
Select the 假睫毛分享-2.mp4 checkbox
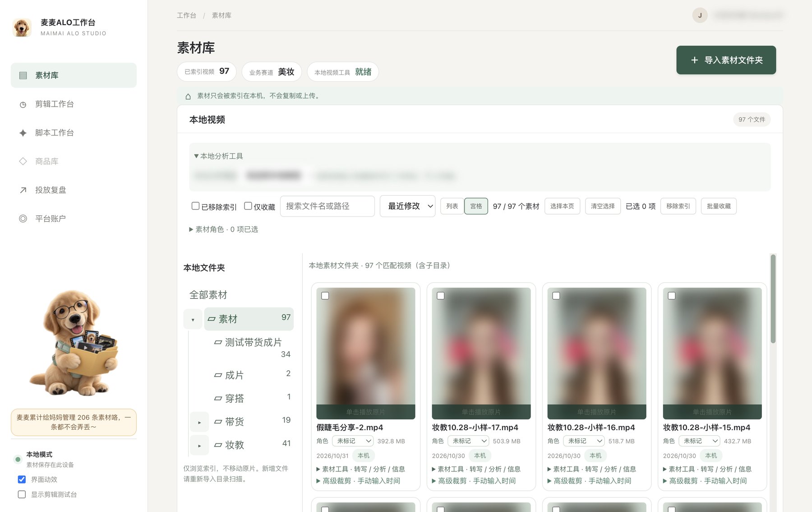click(325, 296)
